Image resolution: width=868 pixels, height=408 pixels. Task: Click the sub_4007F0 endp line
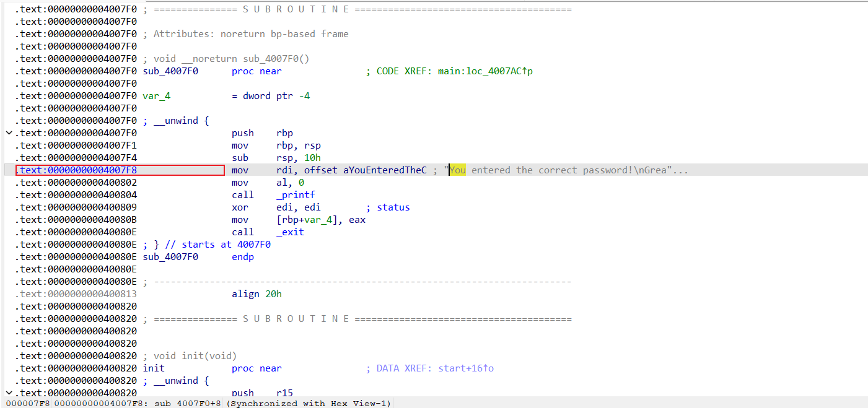[198, 257]
